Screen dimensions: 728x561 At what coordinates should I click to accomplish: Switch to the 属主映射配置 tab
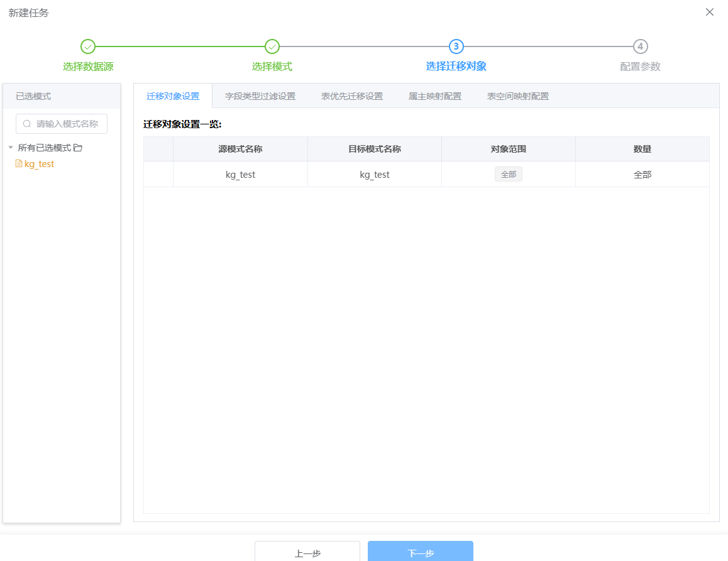[x=434, y=96]
